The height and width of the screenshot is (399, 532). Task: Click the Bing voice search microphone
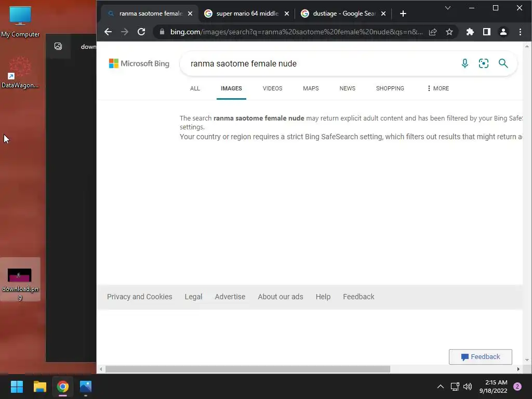(465, 63)
